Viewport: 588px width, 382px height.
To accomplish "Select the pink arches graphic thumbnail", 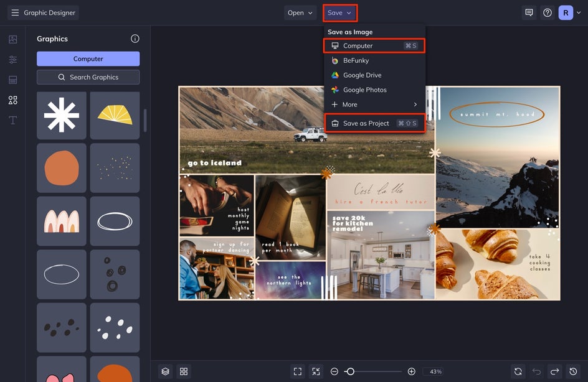I will [62, 221].
